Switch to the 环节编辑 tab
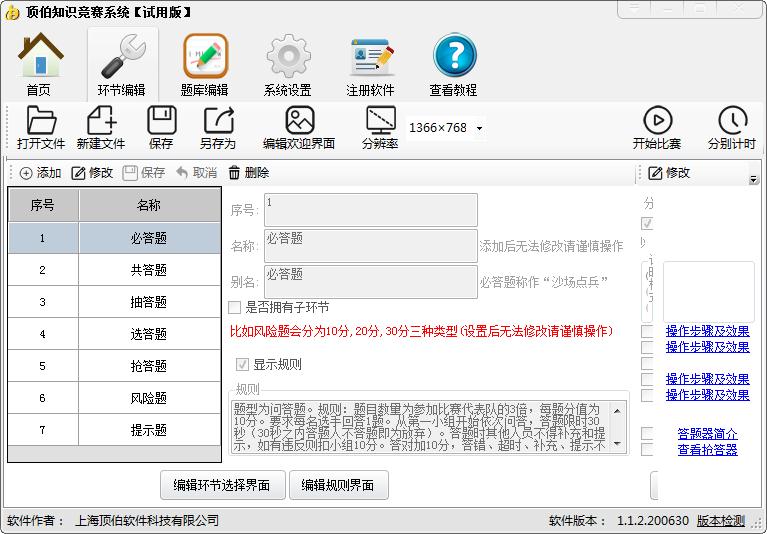Viewport: 767px width, 534px height. click(x=122, y=64)
